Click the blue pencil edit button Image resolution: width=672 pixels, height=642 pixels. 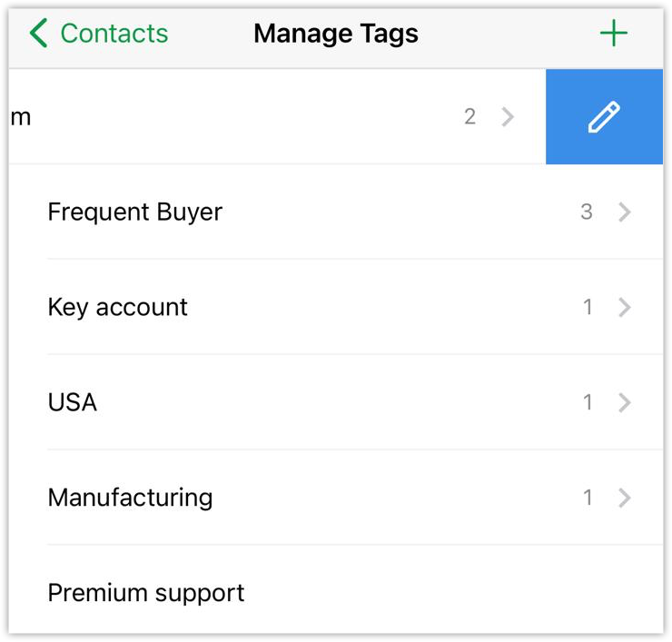click(604, 117)
